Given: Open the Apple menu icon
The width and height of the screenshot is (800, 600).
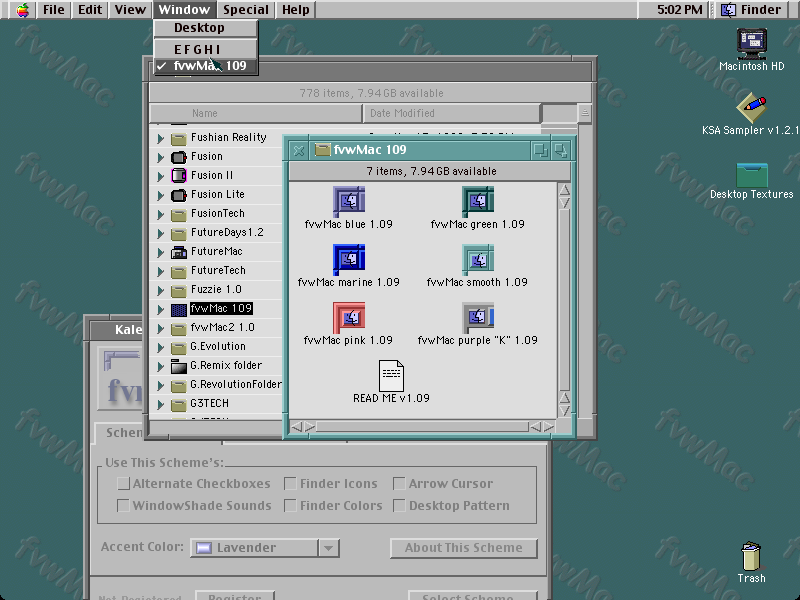Looking at the screenshot, I should coord(22,10).
